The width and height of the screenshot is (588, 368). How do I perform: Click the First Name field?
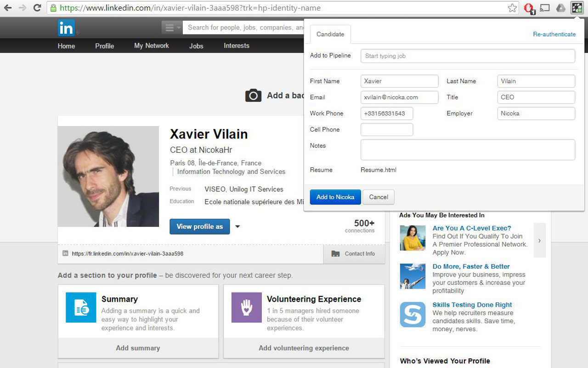(x=399, y=81)
